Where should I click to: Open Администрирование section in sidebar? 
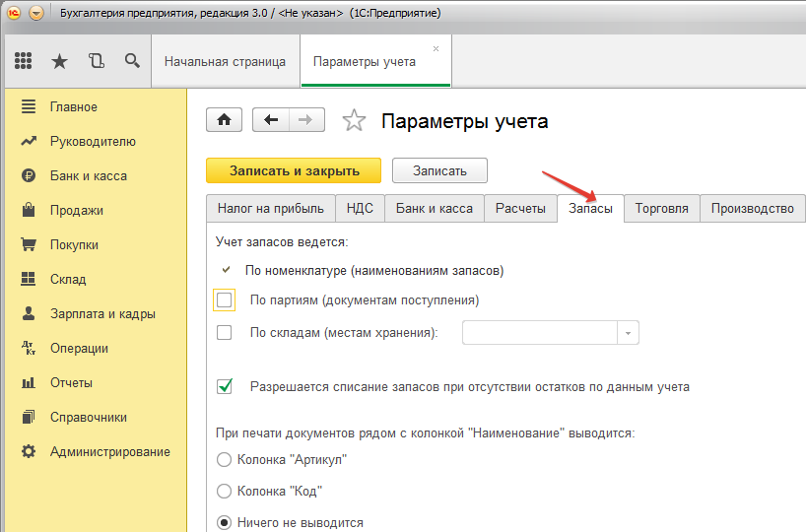click(x=109, y=452)
